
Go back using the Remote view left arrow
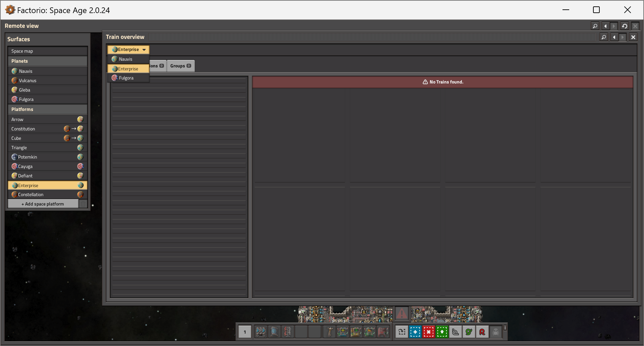(x=605, y=26)
